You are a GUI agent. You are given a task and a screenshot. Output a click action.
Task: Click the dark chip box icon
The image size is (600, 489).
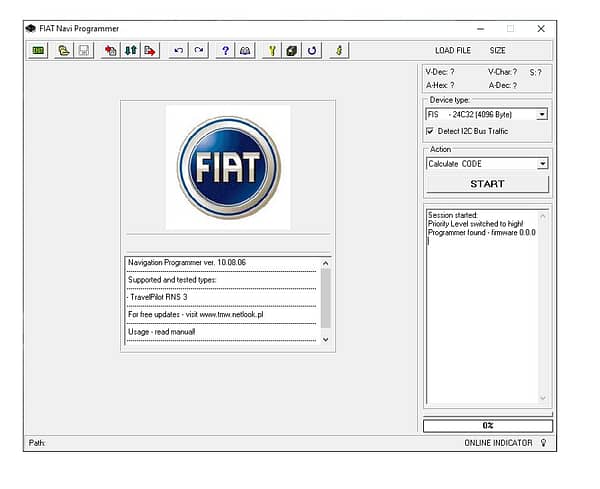292,50
